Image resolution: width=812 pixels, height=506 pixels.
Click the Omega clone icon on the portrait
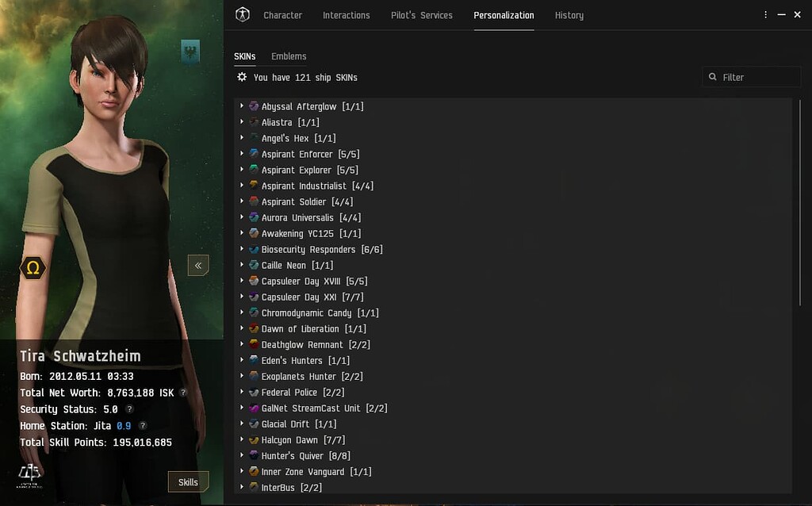tap(33, 269)
